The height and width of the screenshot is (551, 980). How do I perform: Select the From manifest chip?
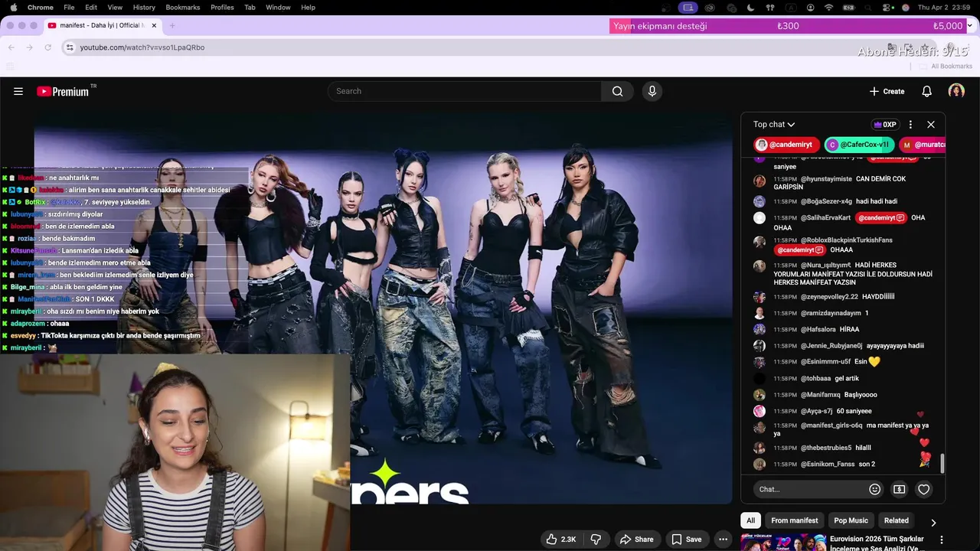tap(795, 520)
